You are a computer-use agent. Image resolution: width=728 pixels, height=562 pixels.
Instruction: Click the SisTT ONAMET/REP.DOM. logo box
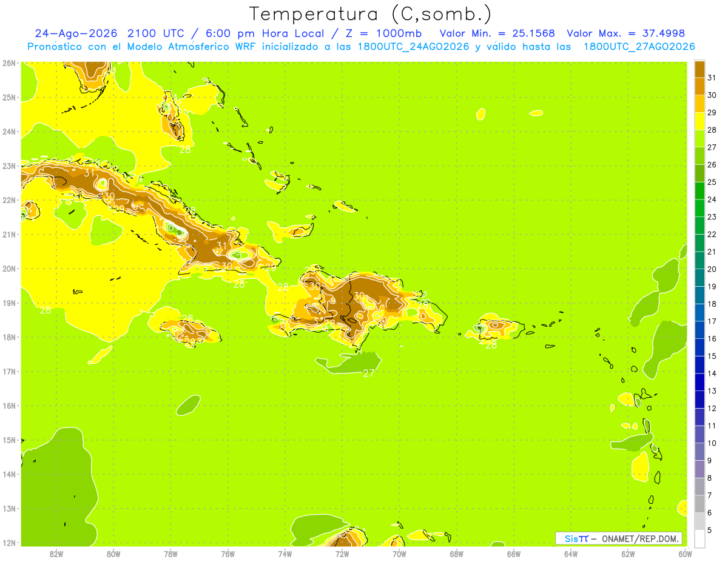[618, 538]
